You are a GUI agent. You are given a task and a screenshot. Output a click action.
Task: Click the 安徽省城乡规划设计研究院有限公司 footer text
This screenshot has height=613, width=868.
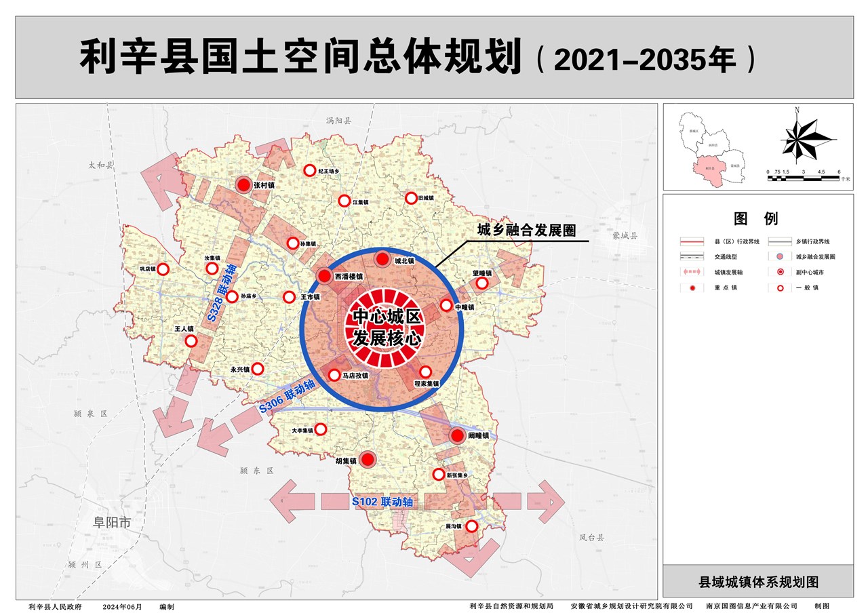(631, 606)
